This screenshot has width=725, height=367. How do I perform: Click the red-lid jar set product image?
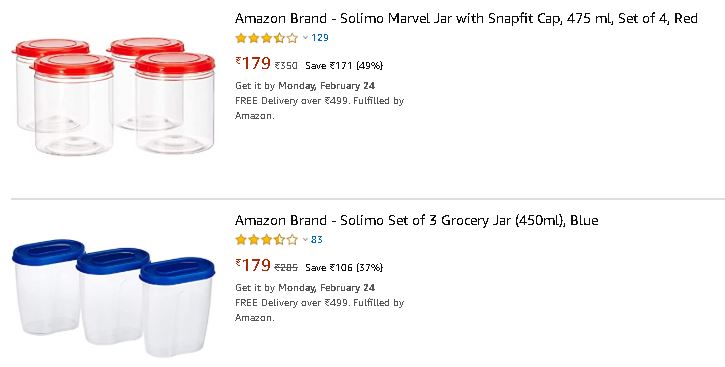coord(114,96)
